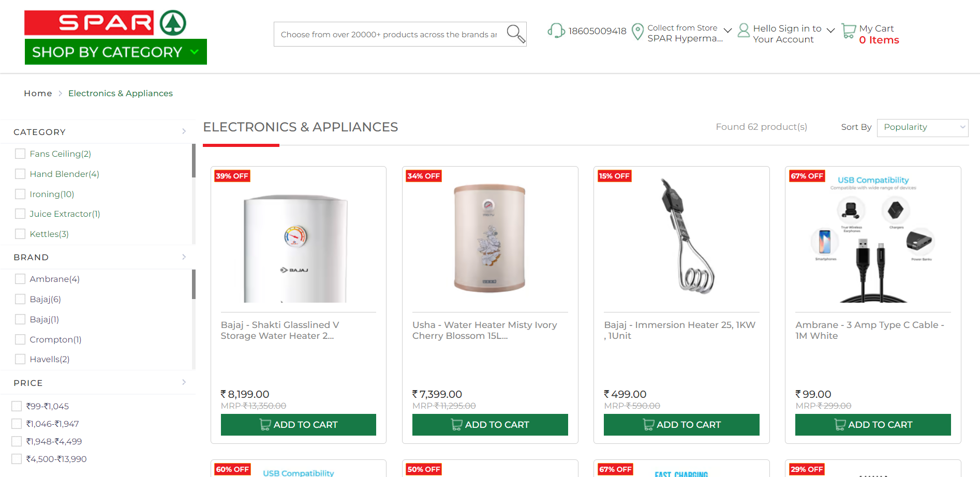
Task: Open the Sort By Popularity dropdown
Action: [x=922, y=127]
